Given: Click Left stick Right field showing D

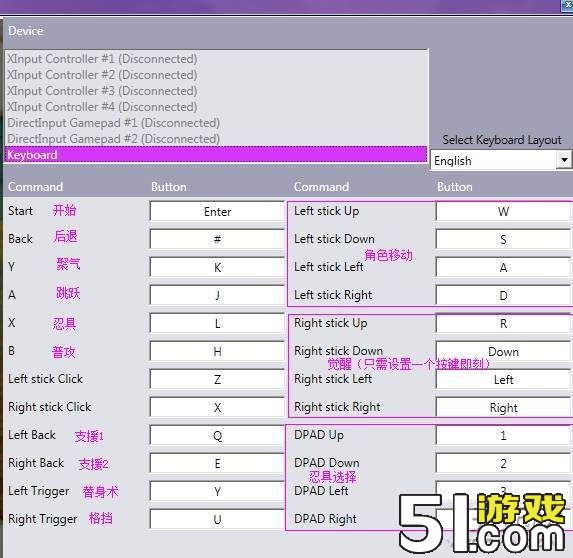Looking at the screenshot, I should pyautogui.click(x=503, y=295).
